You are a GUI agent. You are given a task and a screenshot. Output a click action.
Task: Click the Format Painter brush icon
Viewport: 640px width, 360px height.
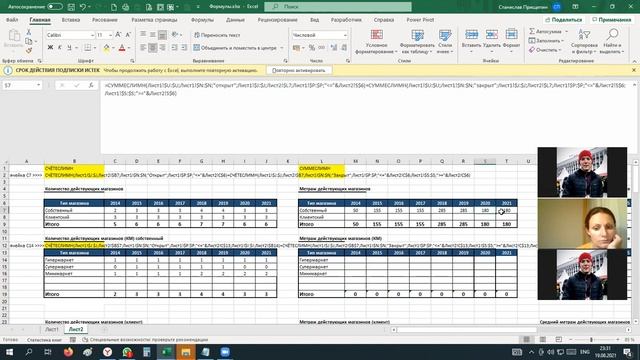pos(29,51)
